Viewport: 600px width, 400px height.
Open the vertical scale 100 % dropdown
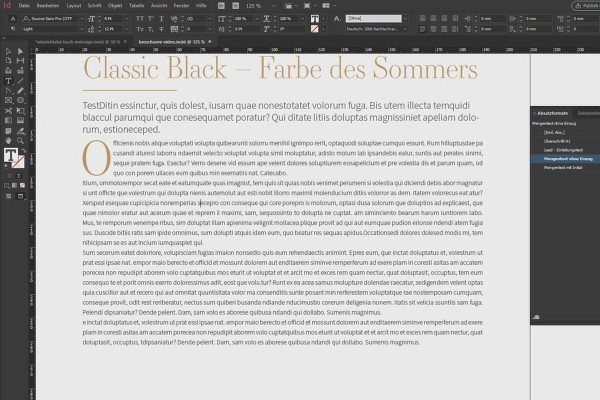tap(257, 18)
